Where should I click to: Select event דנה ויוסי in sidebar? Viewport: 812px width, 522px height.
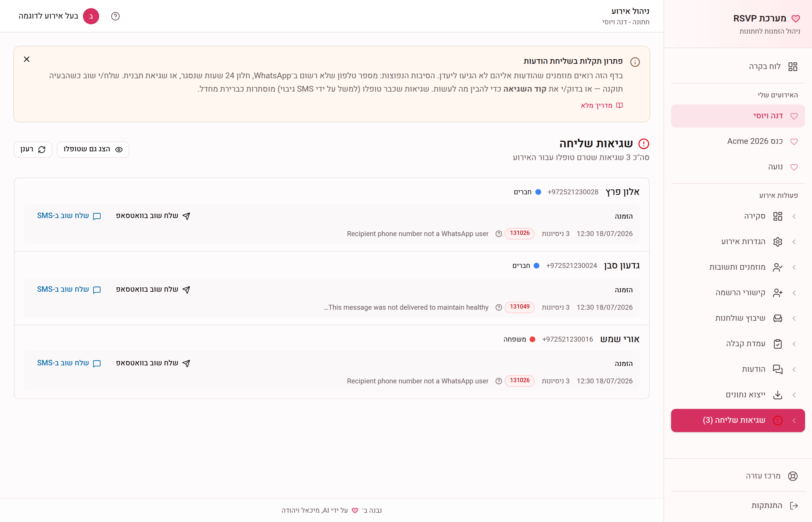pyautogui.click(x=738, y=116)
